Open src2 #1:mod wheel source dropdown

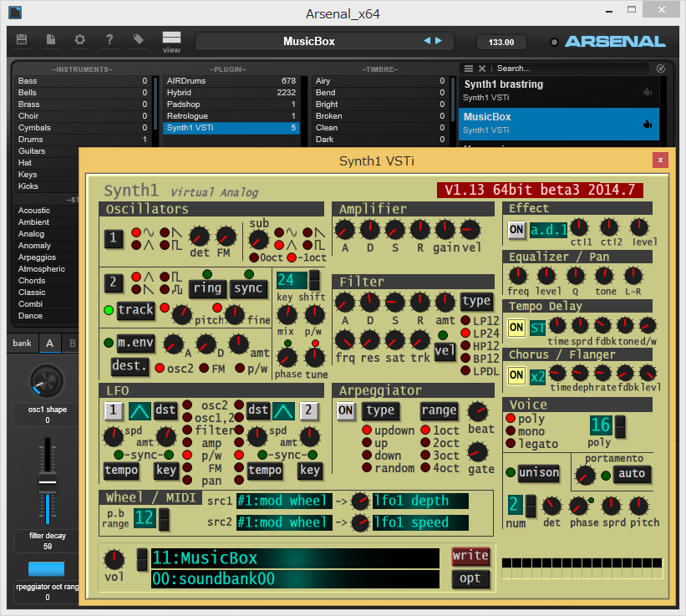284,522
